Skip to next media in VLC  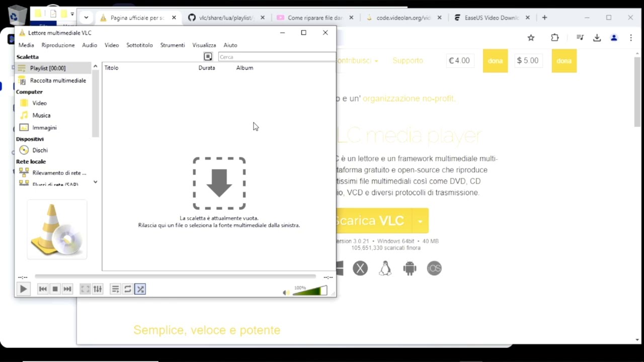[67, 289]
